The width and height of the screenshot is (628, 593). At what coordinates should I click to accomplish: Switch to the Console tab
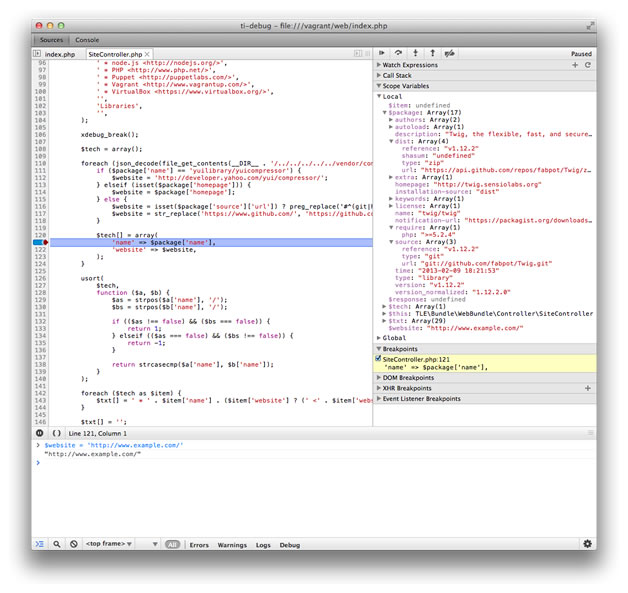point(87,39)
